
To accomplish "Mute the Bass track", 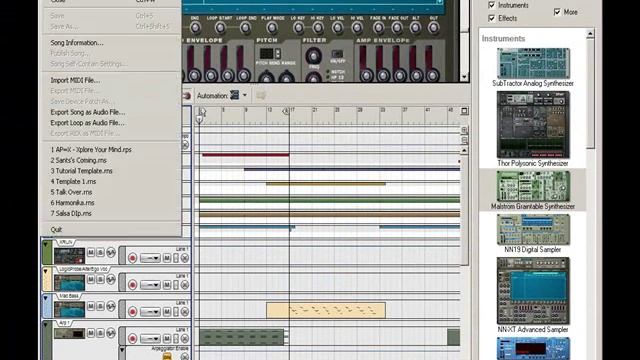I will pos(91,307).
